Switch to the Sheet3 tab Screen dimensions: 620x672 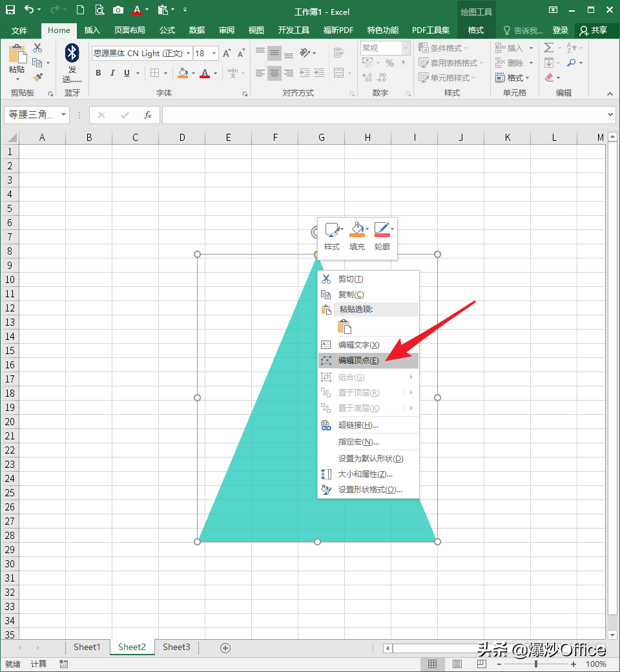[x=176, y=647]
